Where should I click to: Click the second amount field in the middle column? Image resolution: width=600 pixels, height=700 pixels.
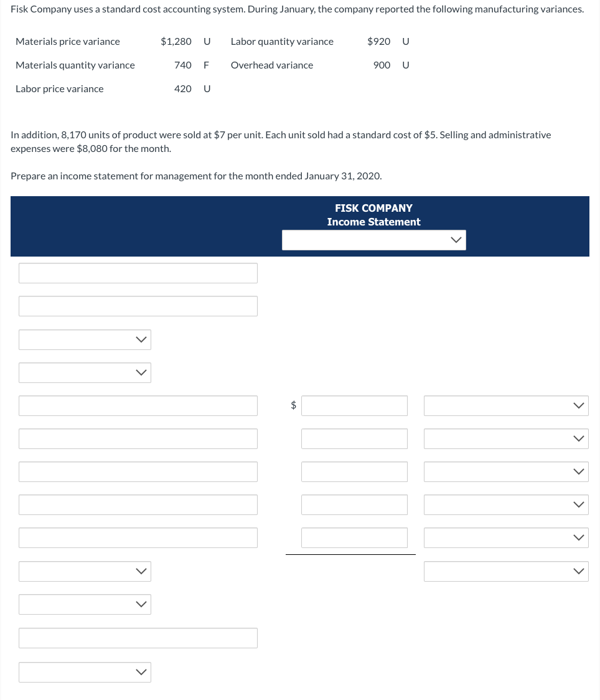354,438
